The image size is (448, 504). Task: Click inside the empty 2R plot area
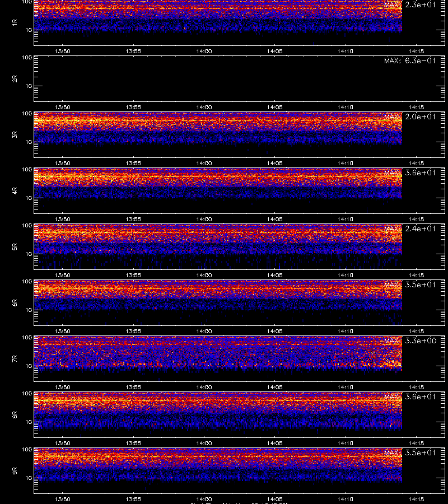[x=240, y=79]
